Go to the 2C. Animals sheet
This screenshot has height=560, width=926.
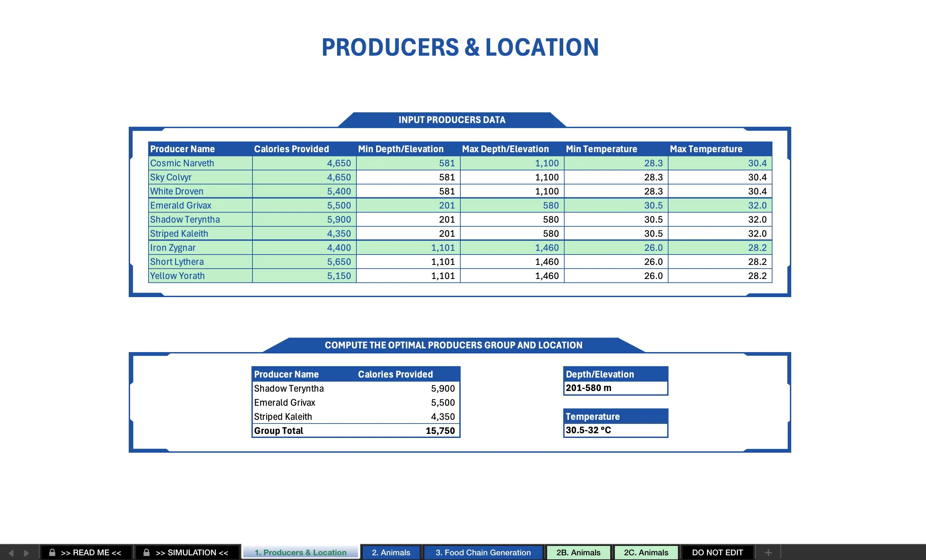(x=646, y=553)
